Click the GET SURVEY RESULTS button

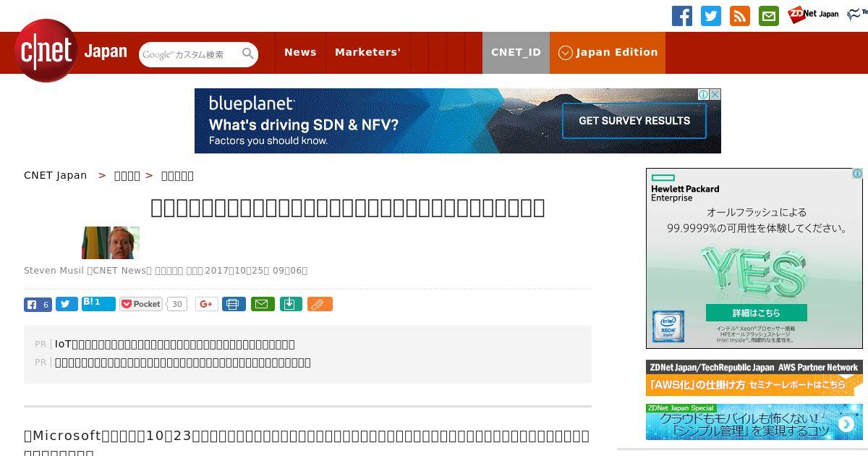634,121
